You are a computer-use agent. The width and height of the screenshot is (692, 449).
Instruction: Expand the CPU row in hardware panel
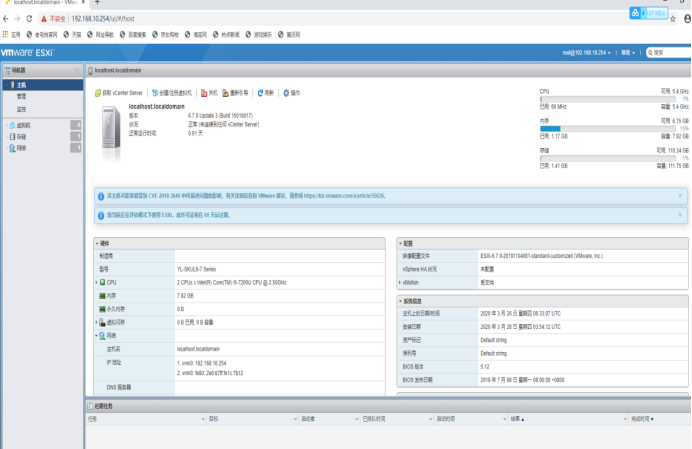[97, 282]
